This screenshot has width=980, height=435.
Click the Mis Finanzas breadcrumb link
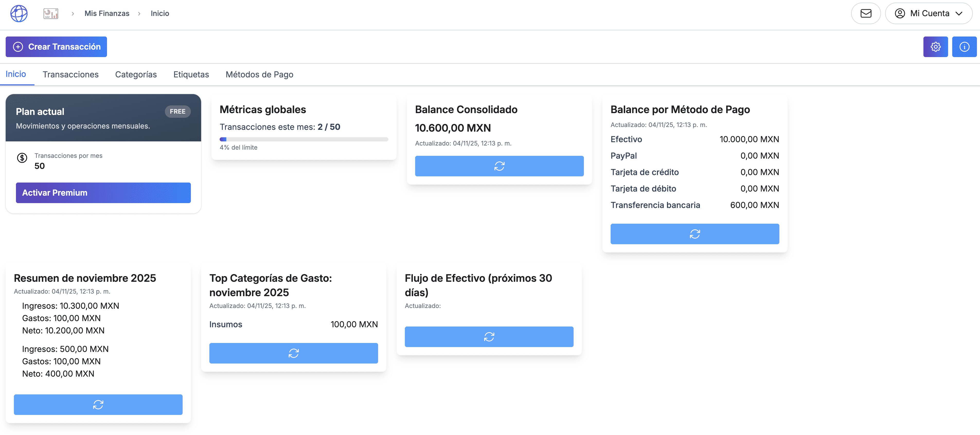coord(107,13)
